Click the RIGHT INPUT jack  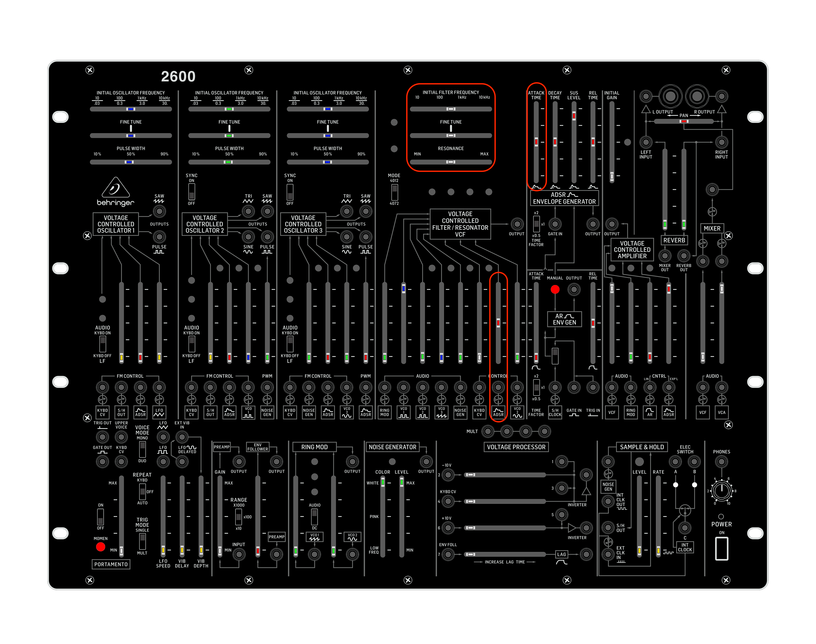click(x=722, y=142)
